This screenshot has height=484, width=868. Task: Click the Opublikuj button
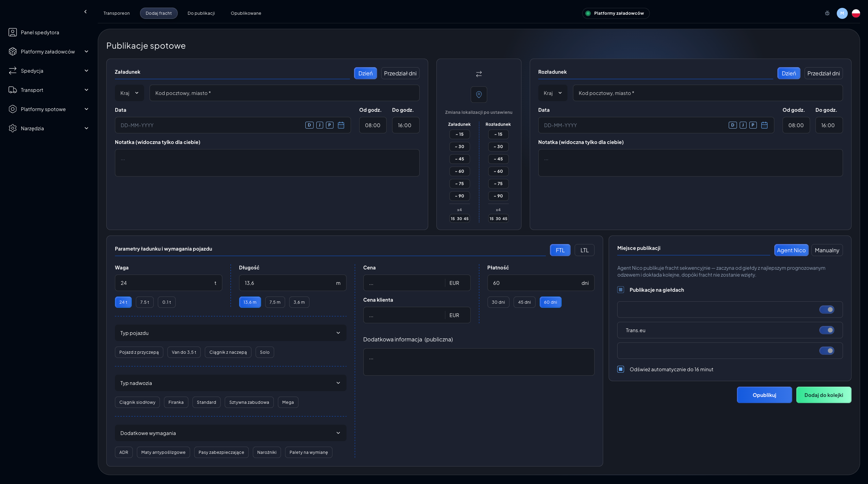click(x=764, y=395)
